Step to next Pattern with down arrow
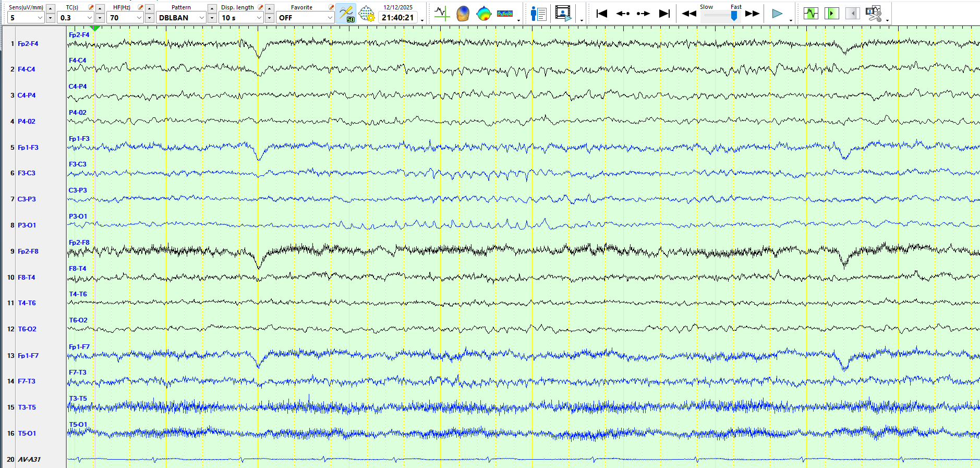The height and width of the screenshot is (468, 980). pyautogui.click(x=212, y=18)
